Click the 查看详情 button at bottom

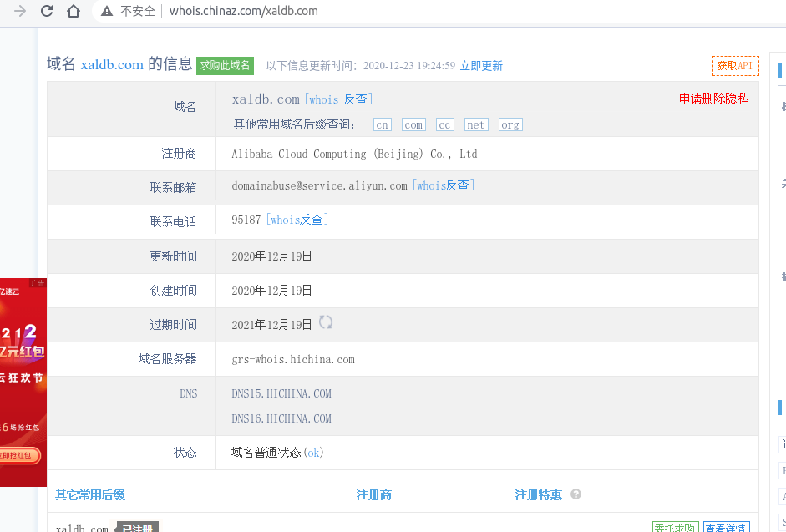click(726, 528)
